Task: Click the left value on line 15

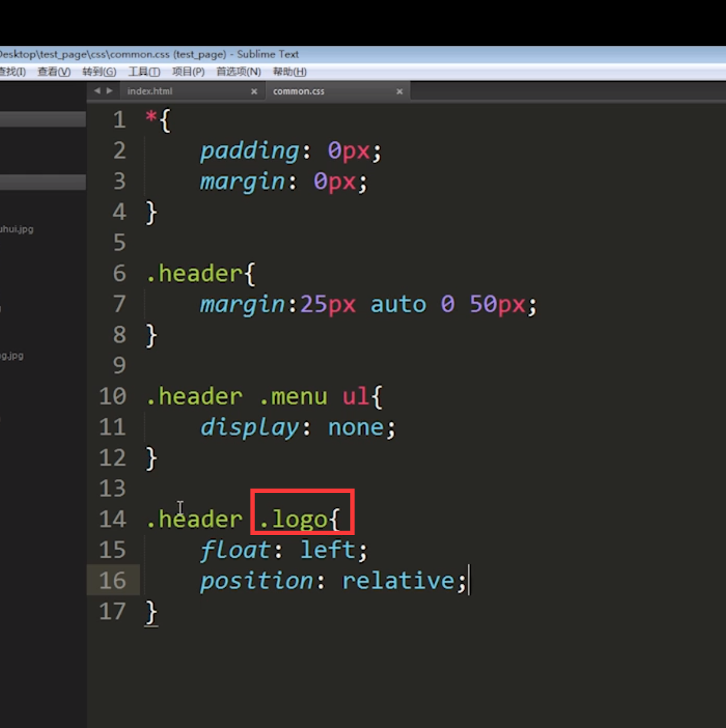Action: pyautogui.click(x=327, y=549)
